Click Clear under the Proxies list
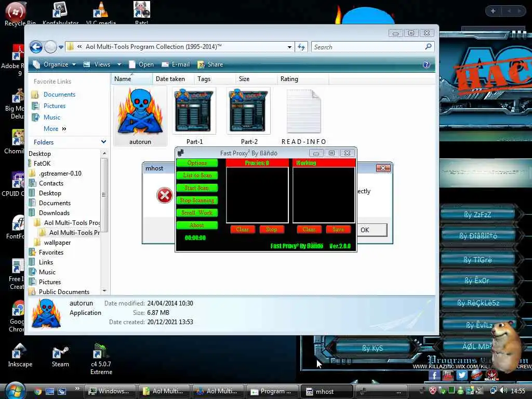This screenshot has width=532, height=399. coord(242,230)
